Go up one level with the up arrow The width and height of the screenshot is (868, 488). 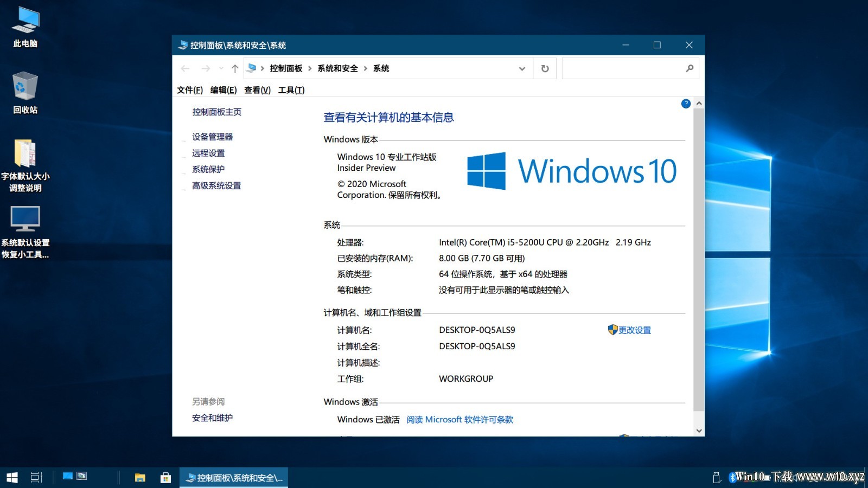pyautogui.click(x=234, y=69)
